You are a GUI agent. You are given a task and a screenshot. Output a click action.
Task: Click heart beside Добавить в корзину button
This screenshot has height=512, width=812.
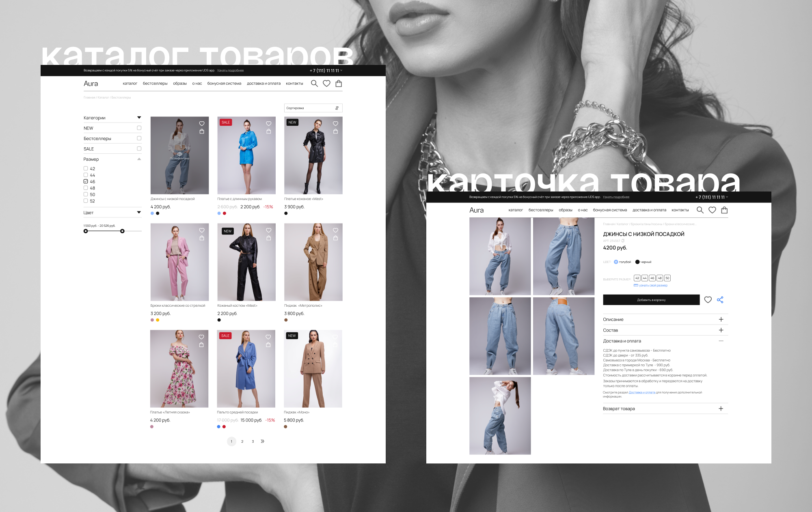pyautogui.click(x=708, y=300)
